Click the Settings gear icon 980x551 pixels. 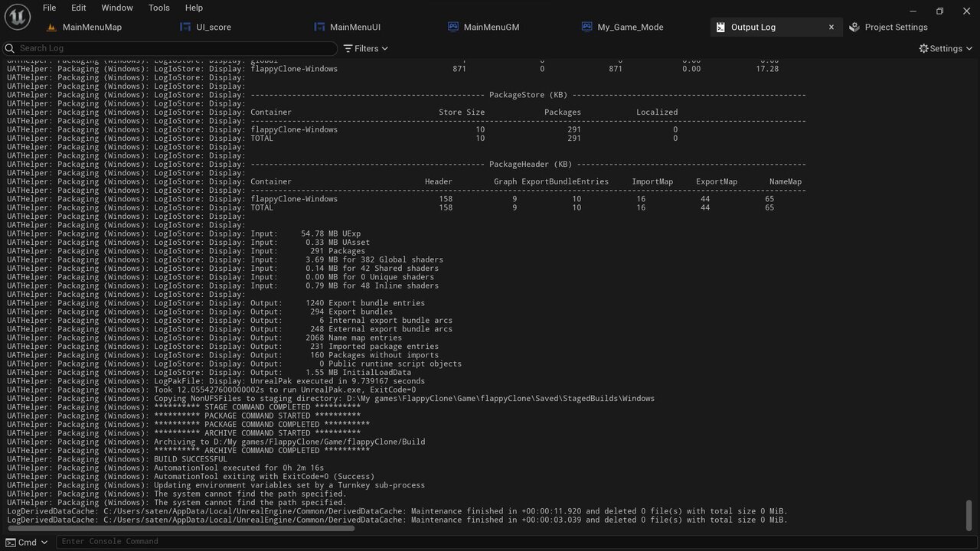(923, 48)
